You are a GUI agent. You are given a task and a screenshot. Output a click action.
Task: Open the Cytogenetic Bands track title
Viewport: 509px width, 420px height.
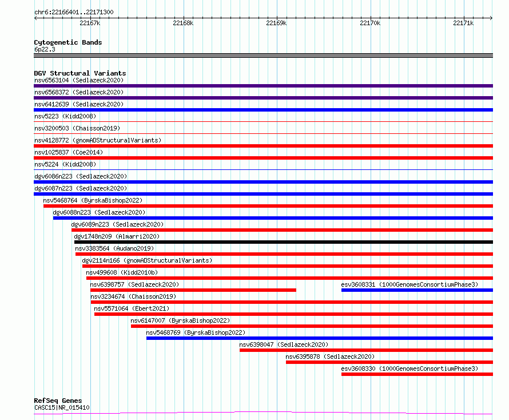[x=68, y=42]
